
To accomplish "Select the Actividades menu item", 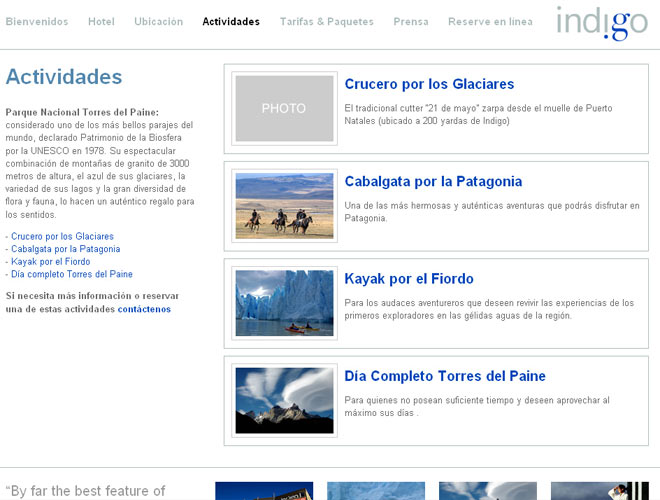I will [231, 21].
